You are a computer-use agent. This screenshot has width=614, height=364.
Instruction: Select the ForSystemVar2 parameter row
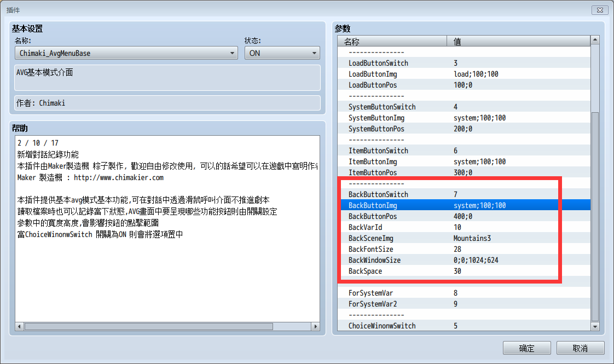pyautogui.click(x=464, y=304)
